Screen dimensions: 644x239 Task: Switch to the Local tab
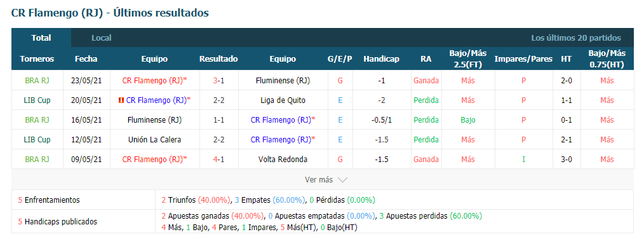(x=102, y=38)
